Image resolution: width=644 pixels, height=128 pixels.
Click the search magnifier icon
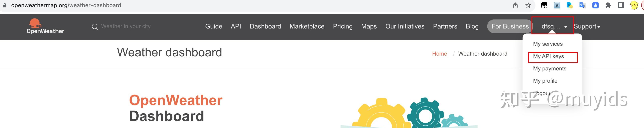(95, 27)
